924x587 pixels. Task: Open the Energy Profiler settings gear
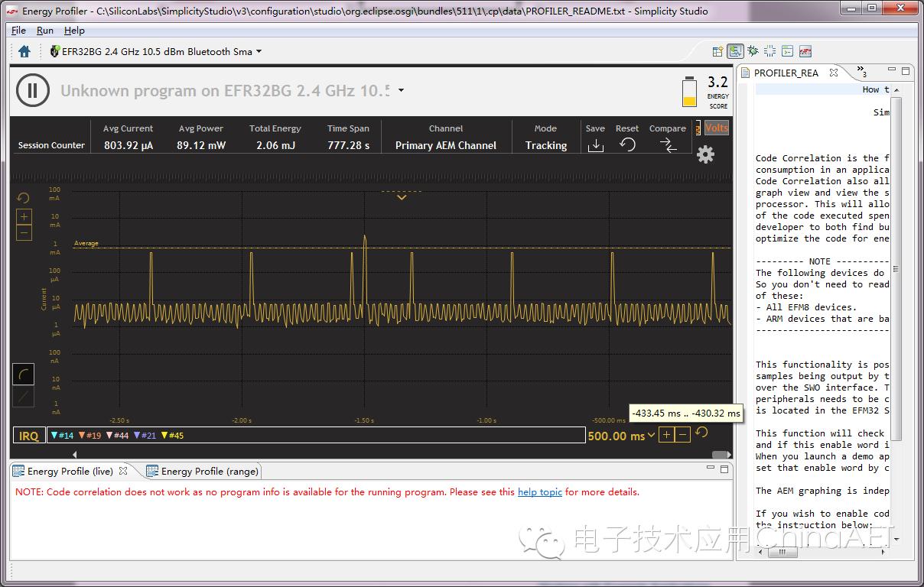(x=704, y=154)
